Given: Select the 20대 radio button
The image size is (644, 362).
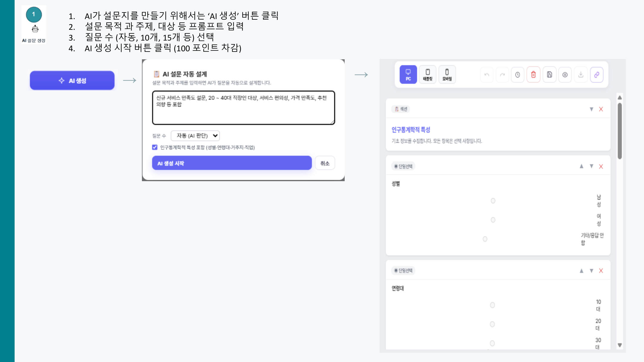Looking at the screenshot, I should coord(493,324).
